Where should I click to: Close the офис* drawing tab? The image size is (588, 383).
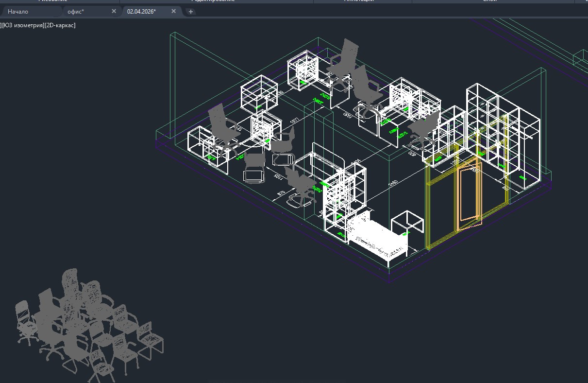114,11
